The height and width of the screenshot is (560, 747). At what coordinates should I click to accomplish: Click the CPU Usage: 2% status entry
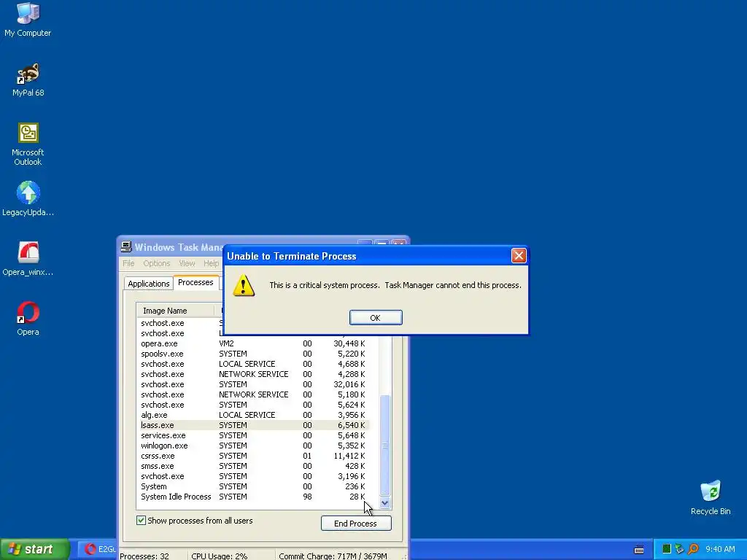tap(219, 556)
